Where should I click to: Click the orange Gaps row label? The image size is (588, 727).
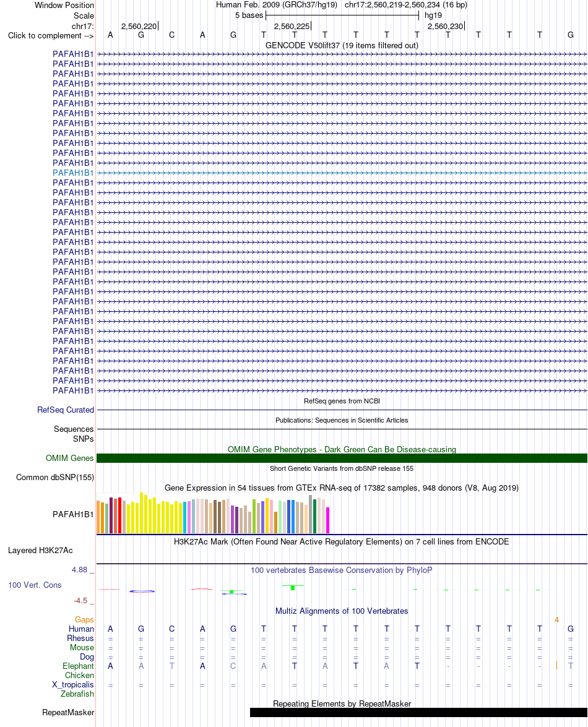pyautogui.click(x=84, y=620)
